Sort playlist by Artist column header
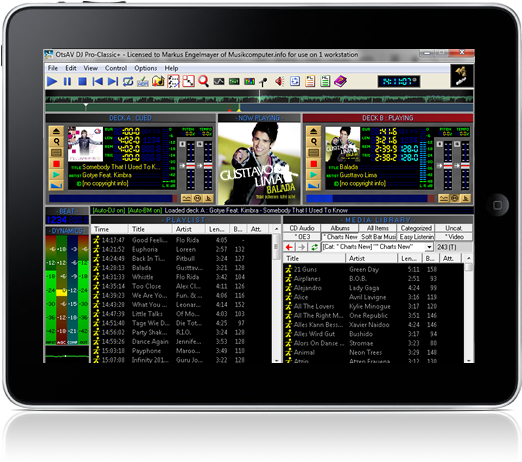 [x=189, y=229]
